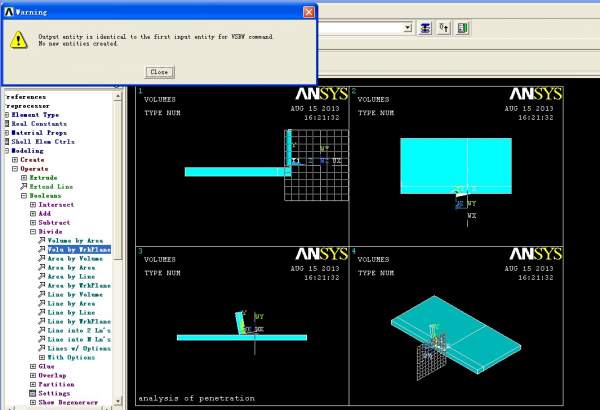Collapse the Operate branch
The width and height of the screenshot is (600, 410).
(15, 169)
